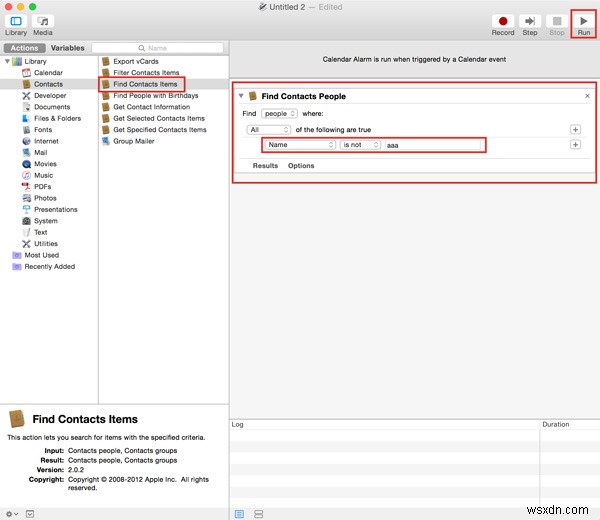Add a condition group with top plus button
The height and width of the screenshot is (520, 600).
pyautogui.click(x=575, y=130)
